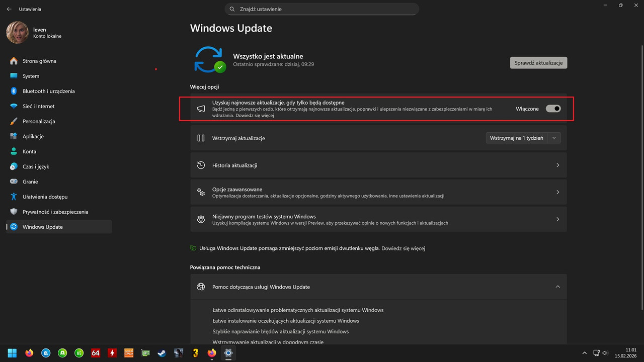Click the Sprawdź aktualizacje button
This screenshot has height=362, width=644.
click(538, 63)
